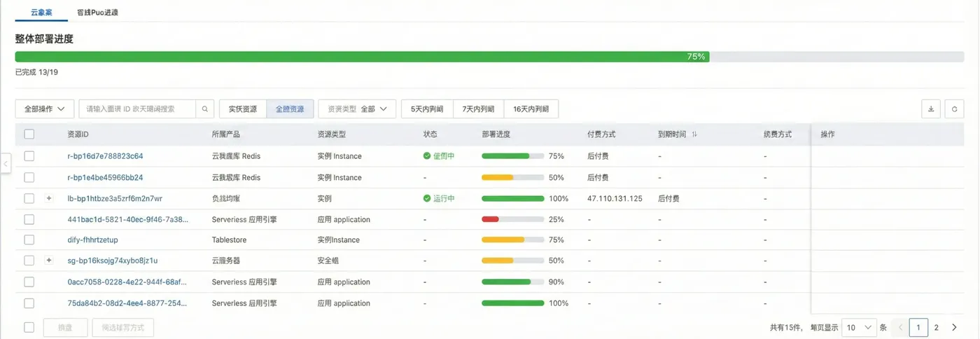Select the 全體资源 filter tab
The height and width of the screenshot is (339, 980).
click(x=290, y=109)
